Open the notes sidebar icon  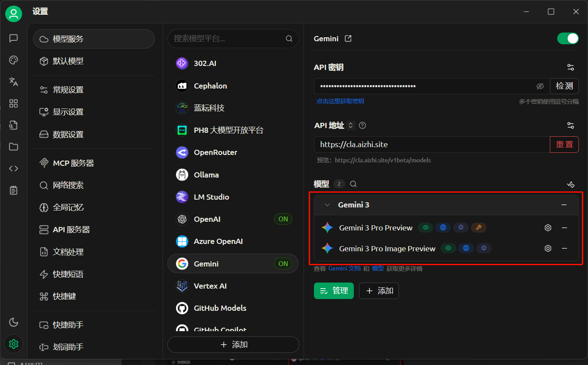(x=13, y=190)
